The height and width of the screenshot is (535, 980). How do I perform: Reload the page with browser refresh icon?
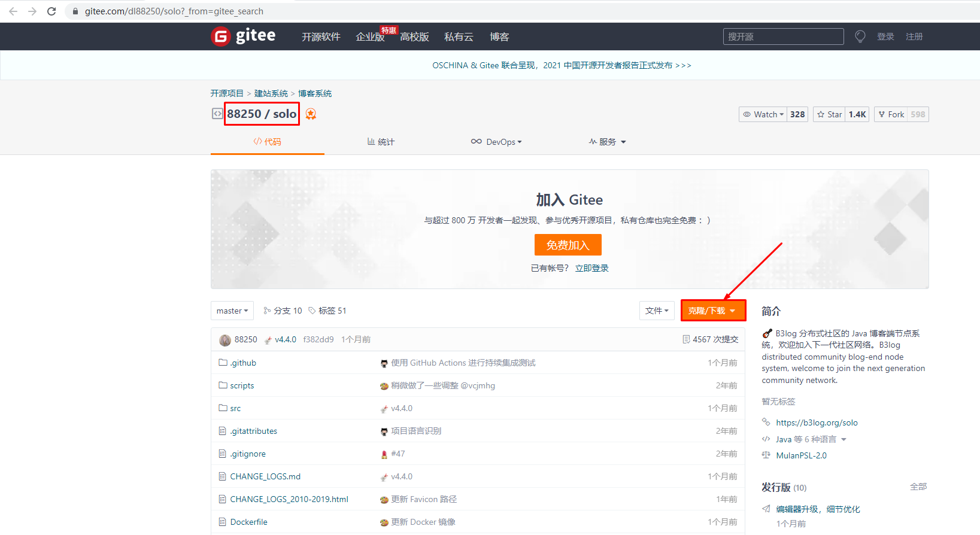(x=51, y=11)
